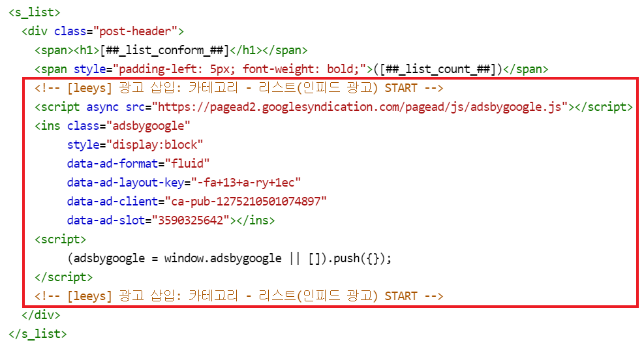Click the data-ad-layout-key attribute line
644x349 pixels.
pyautogui.click(x=184, y=182)
